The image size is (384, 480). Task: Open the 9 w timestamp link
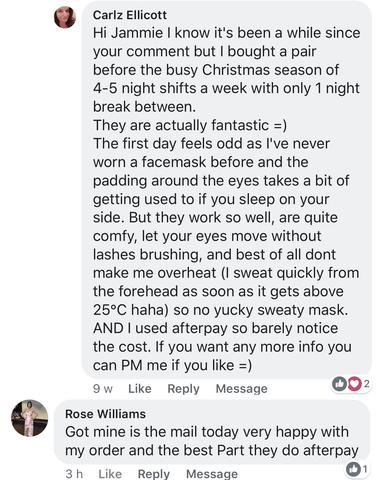103,389
